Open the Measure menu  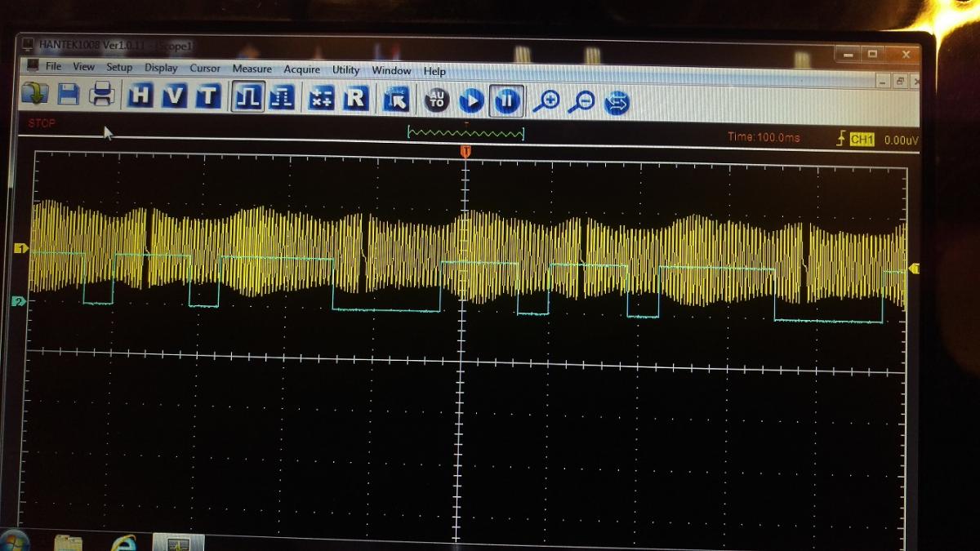click(x=252, y=69)
